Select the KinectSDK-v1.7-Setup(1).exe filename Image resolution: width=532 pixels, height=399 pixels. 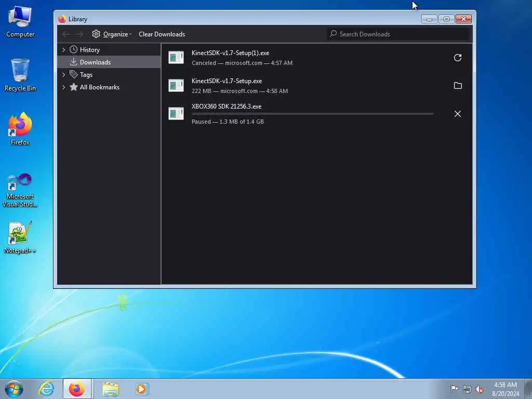(230, 53)
